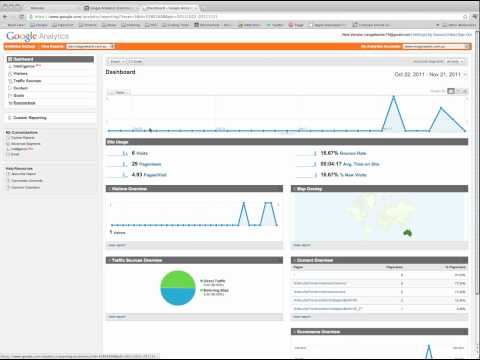Click the blue Referring Sites pie slice

click(x=178, y=297)
